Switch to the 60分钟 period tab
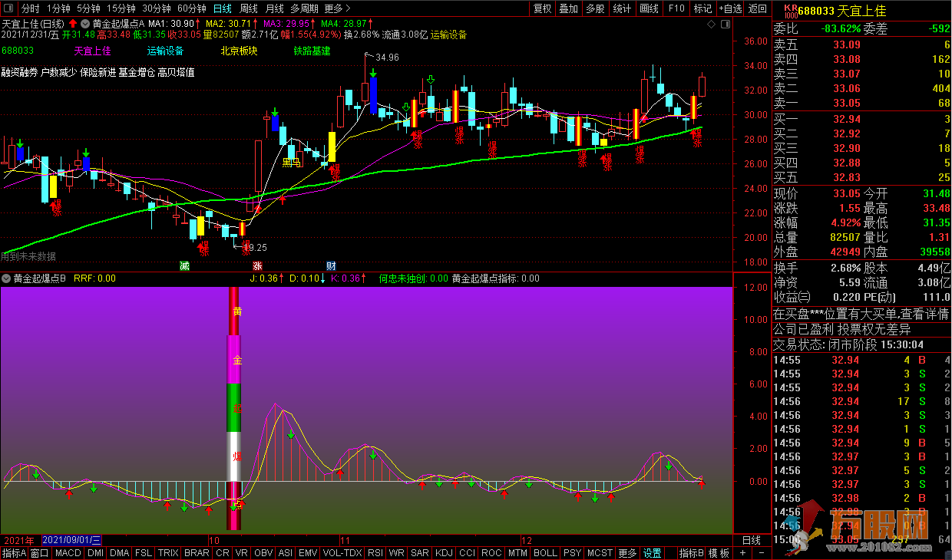 coord(191,8)
